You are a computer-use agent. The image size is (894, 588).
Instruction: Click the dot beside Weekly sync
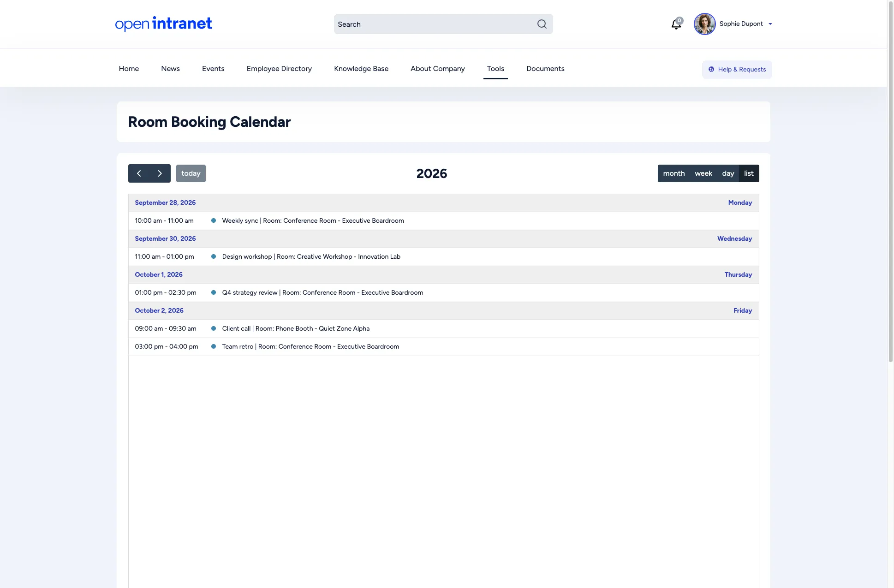[x=214, y=221]
